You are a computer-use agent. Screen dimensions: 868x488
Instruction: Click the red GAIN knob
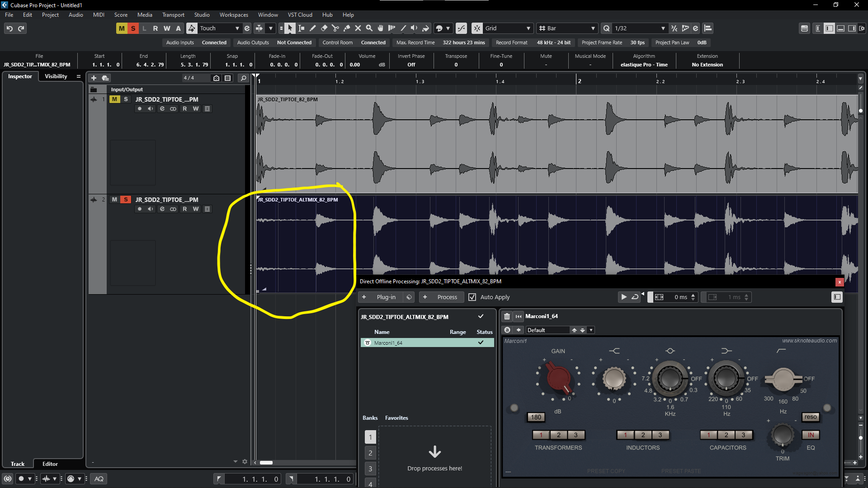click(558, 378)
